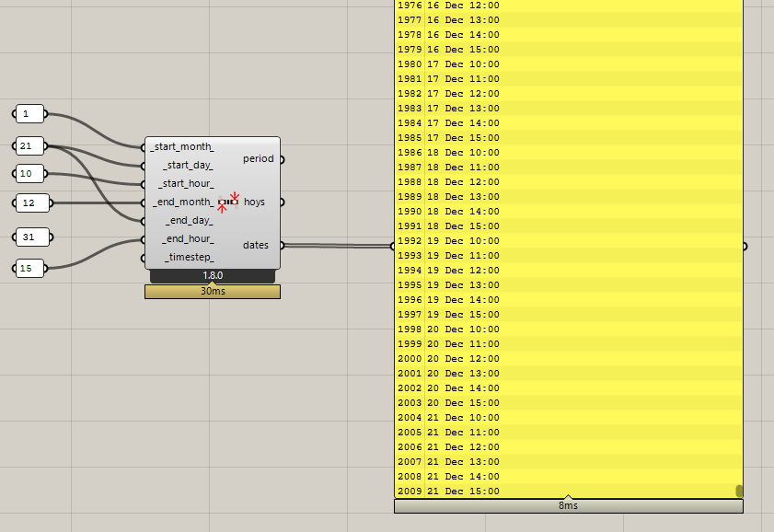The width and height of the screenshot is (774, 532).
Task: Click the _start_month_ input label
Action: click(x=182, y=146)
